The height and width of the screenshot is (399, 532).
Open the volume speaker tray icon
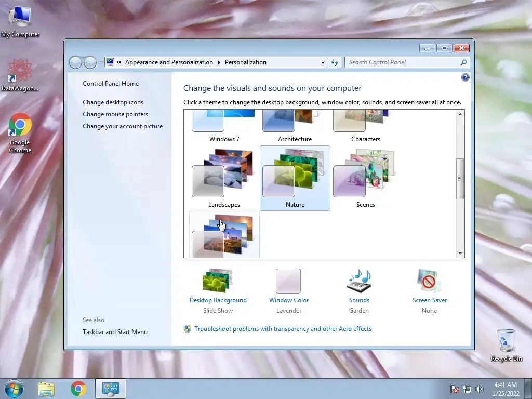pyautogui.click(x=479, y=389)
